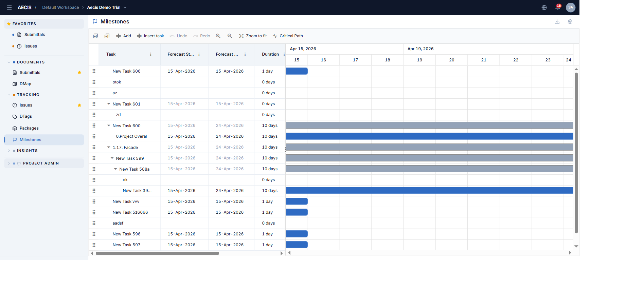Open the hamburger navigation menu

9,7
